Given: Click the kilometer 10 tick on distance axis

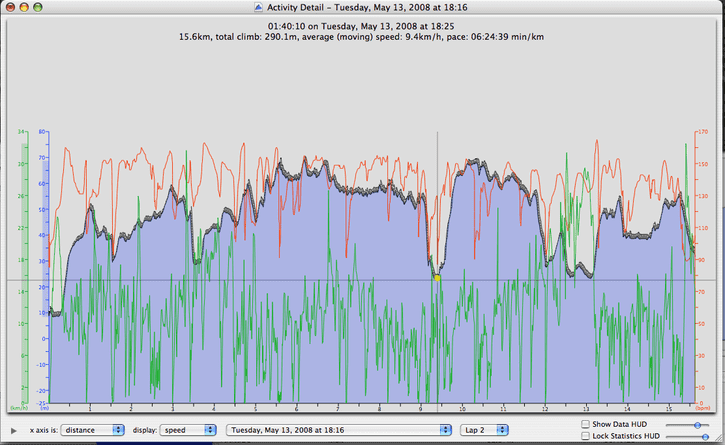Looking at the screenshot, I should point(462,408).
